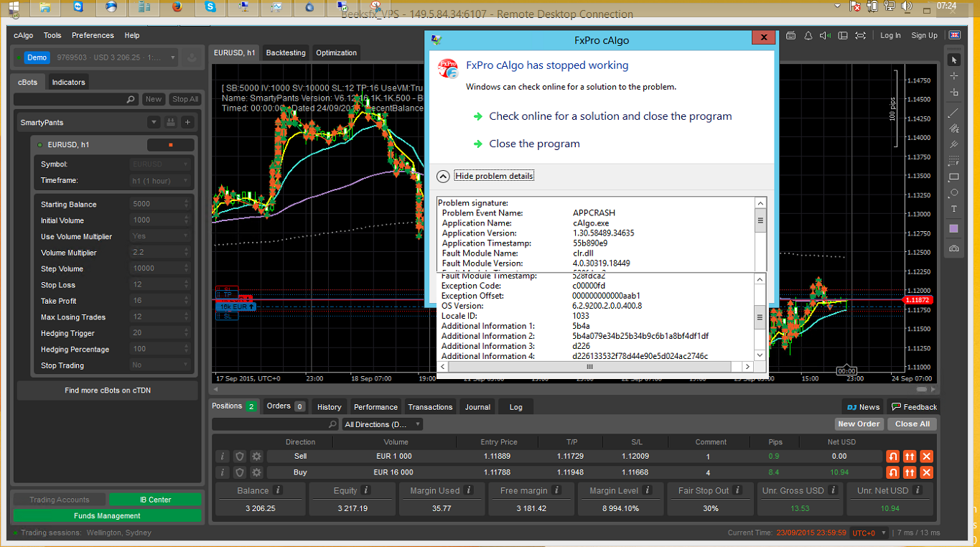Screen dimensions: 980x547
Task: Switch to the Indicators tab
Action: (68, 82)
